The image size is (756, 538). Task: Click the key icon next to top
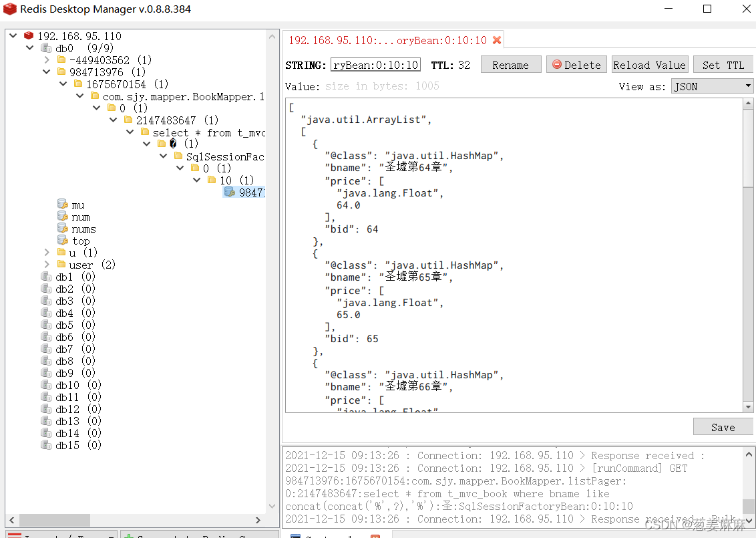[x=63, y=241]
